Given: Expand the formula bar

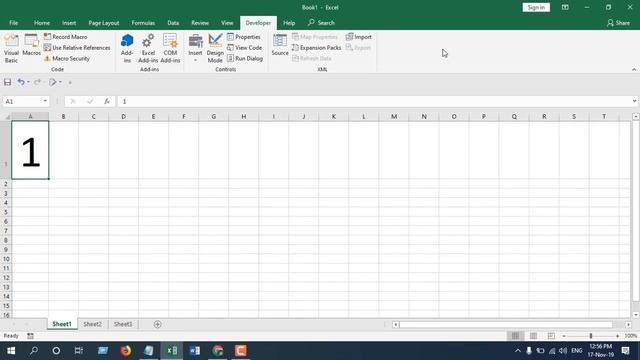Looking at the screenshot, I should (634, 101).
